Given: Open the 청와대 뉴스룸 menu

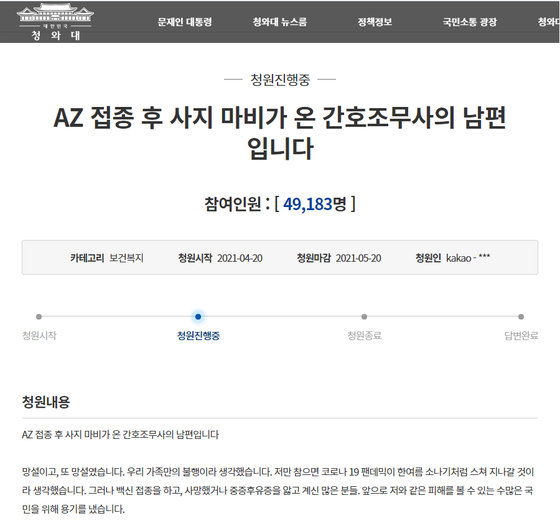Looking at the screenshot, I should click(280, 22).
